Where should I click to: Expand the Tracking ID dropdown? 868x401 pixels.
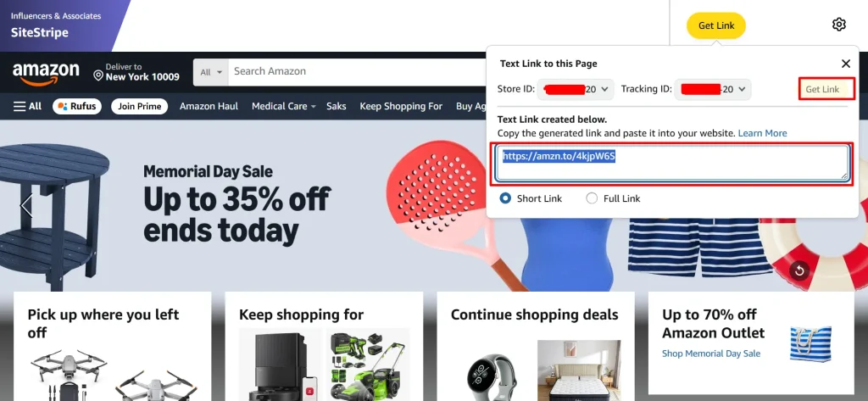(713, 89)
